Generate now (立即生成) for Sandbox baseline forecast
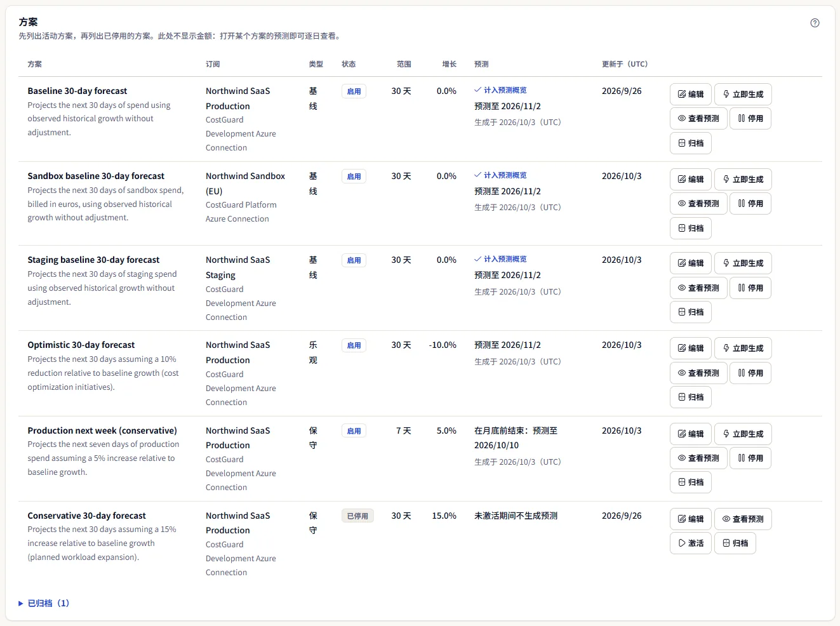This screenshot has width=840, height=626. click(x=743, y=179)
